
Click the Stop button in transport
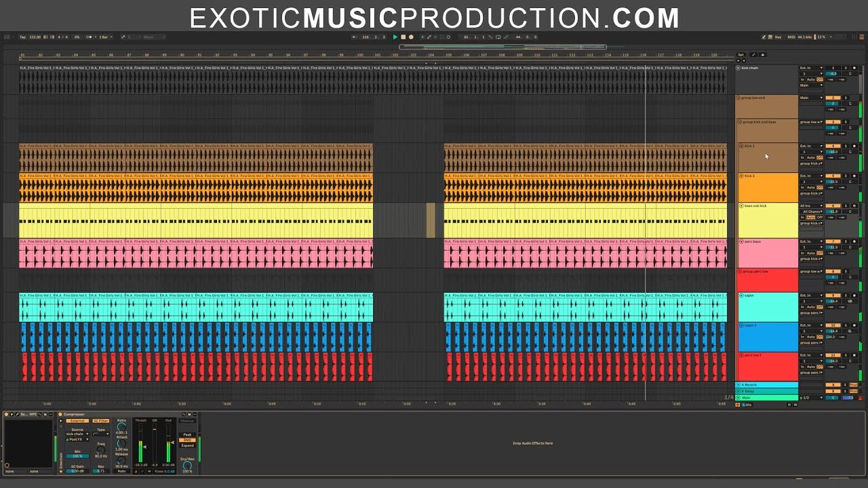click(403, 37)
